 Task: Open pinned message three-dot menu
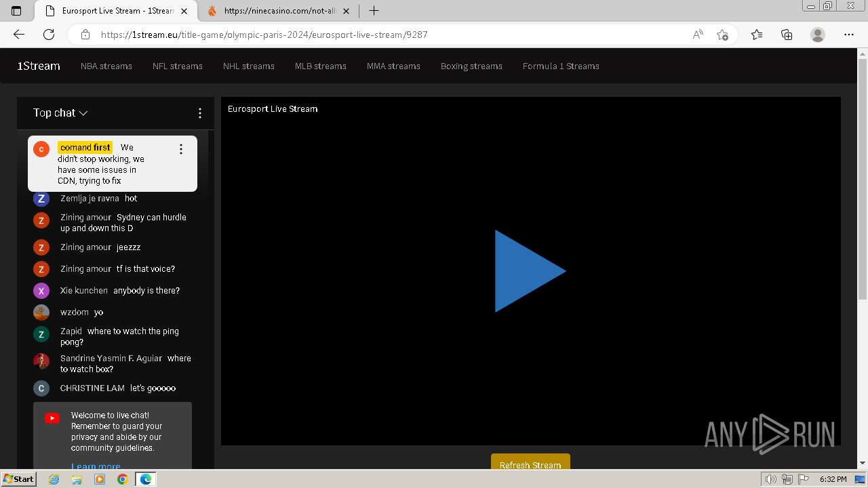(x=180, y=149)
